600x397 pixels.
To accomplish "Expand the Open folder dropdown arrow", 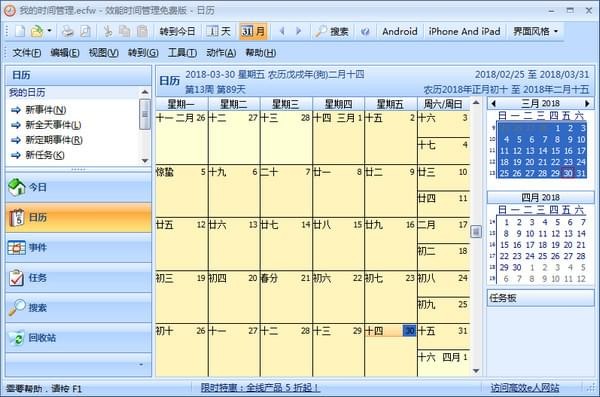I will pos(49,31).
